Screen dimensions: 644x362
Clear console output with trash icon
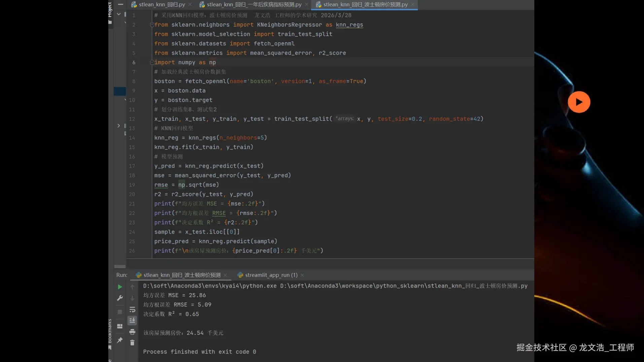click(132, 343)
